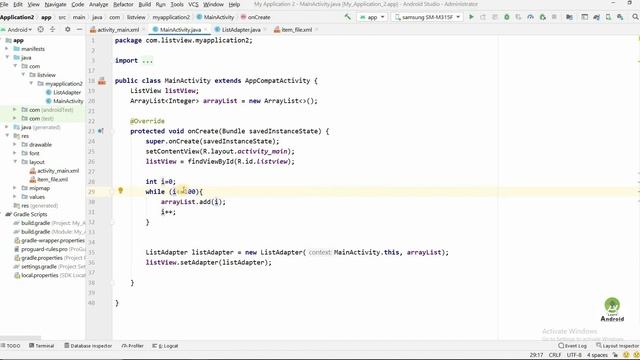The image size is (640, 360).
Task: Open the run configuration 'app' dropdown
Action: click(372, 17)
